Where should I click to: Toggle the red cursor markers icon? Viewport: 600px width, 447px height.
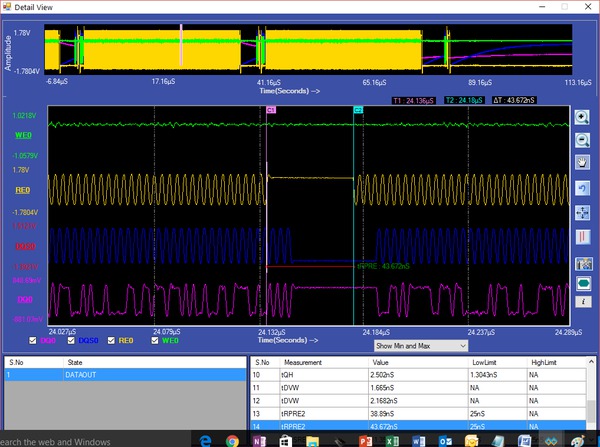coord(583,237)
